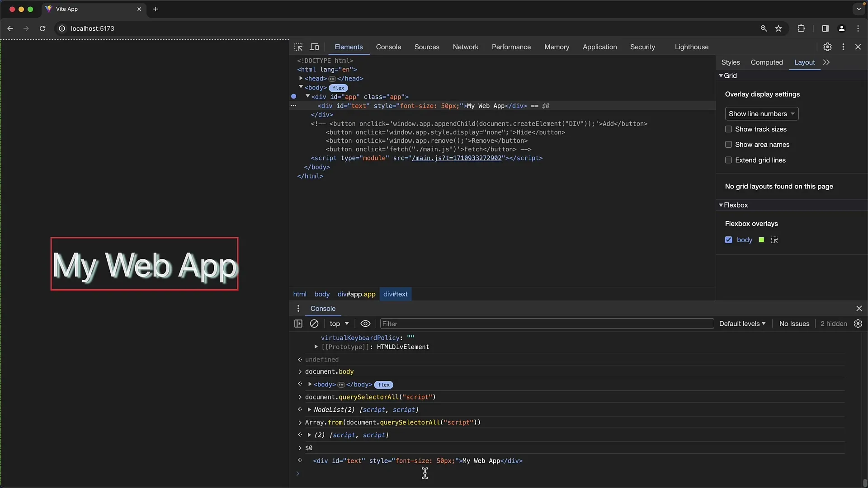
Task: Bookmark this page with the star
Action: point(778,28)
